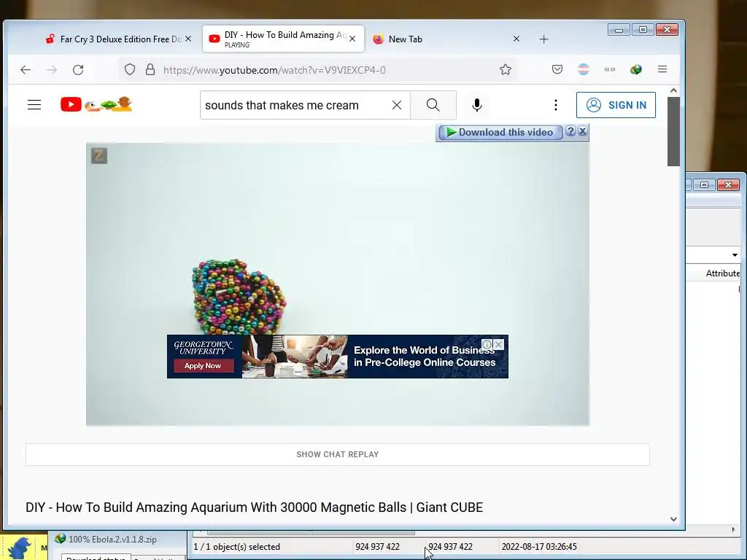
Task: Open the Firefox application menu
Action: click(x=662, y=69)
